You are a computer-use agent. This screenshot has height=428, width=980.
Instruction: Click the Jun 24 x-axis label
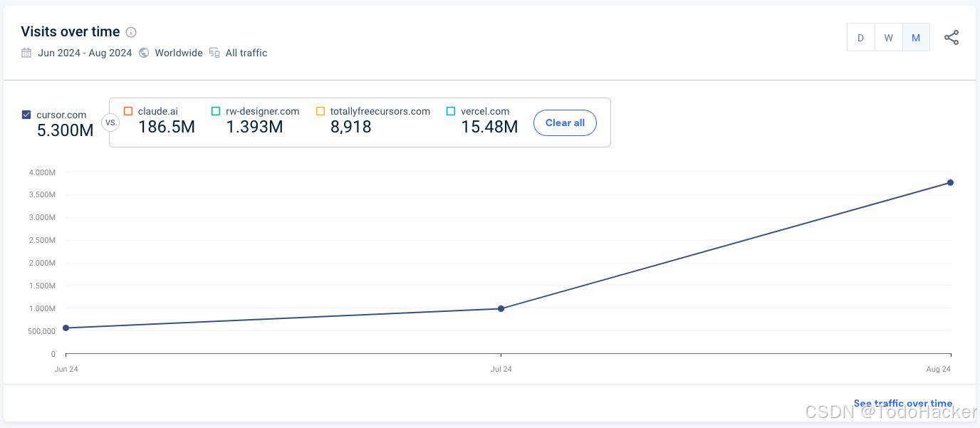click(x=66, y=369)
